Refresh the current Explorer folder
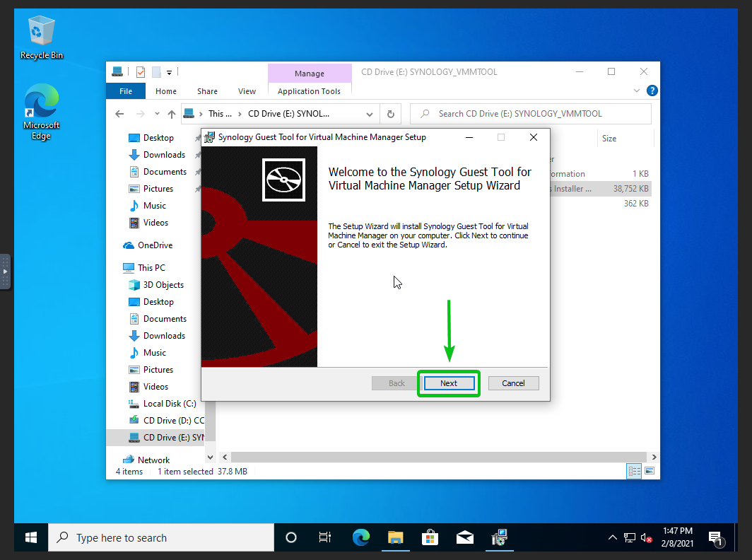This screenshot has height=560, width=752. pos(390,114)
